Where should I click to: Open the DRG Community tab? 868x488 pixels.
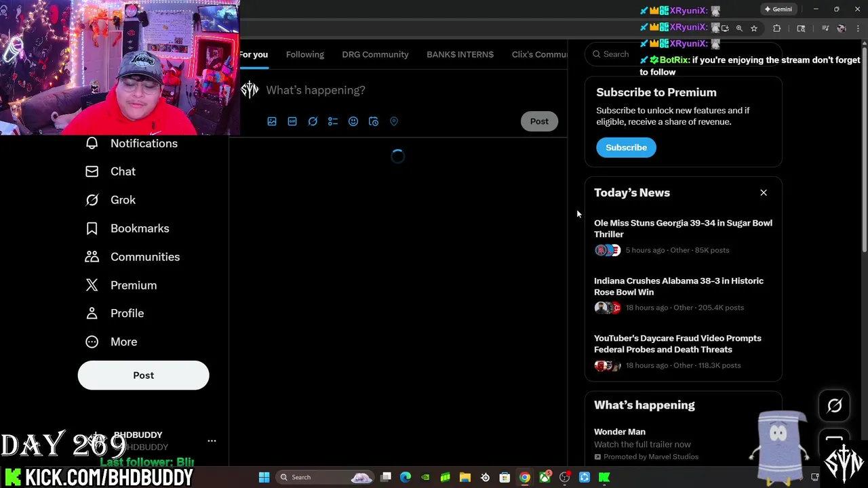[x=375, y=54]
